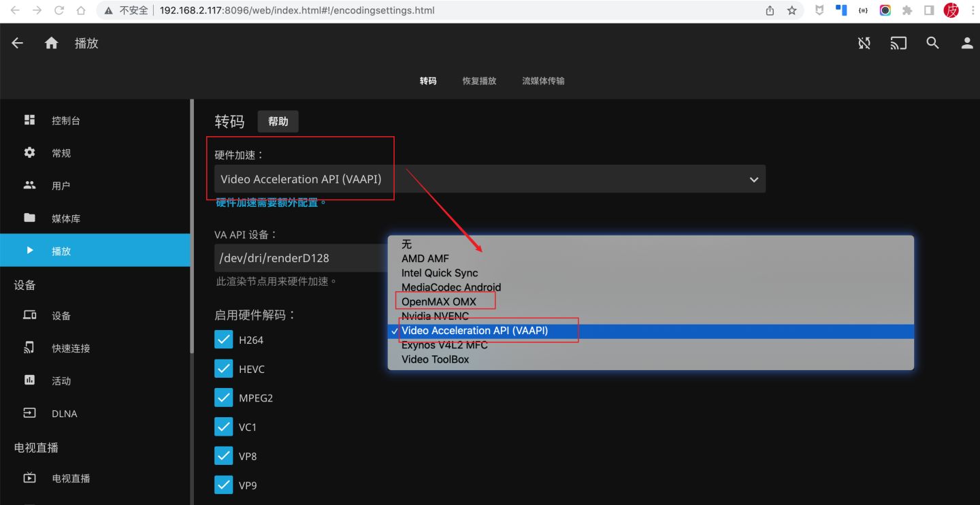Open 用户 settings in the sidebar
The width and height of the screenshot is (980, 505).
click(61, 184)
